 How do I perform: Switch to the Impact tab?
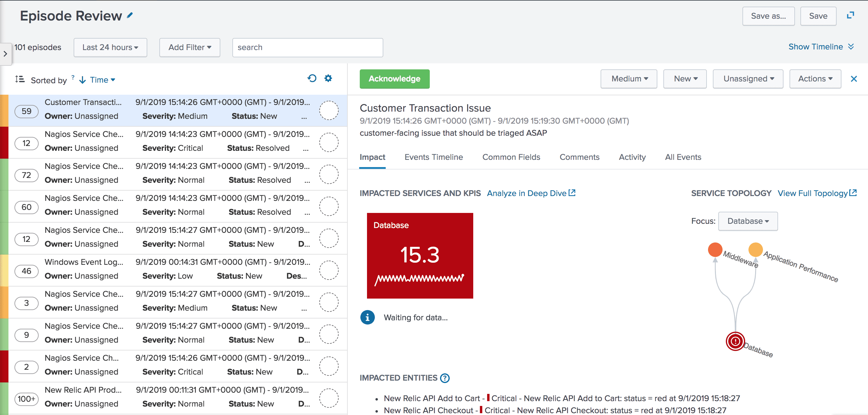[372, 157]
